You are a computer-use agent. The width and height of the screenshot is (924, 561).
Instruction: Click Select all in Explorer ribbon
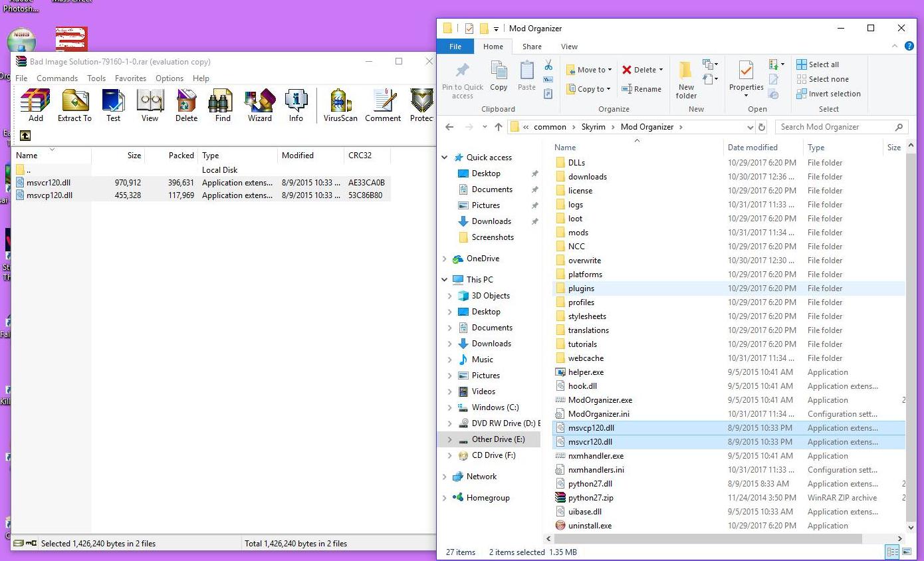[x=818, y=64]
